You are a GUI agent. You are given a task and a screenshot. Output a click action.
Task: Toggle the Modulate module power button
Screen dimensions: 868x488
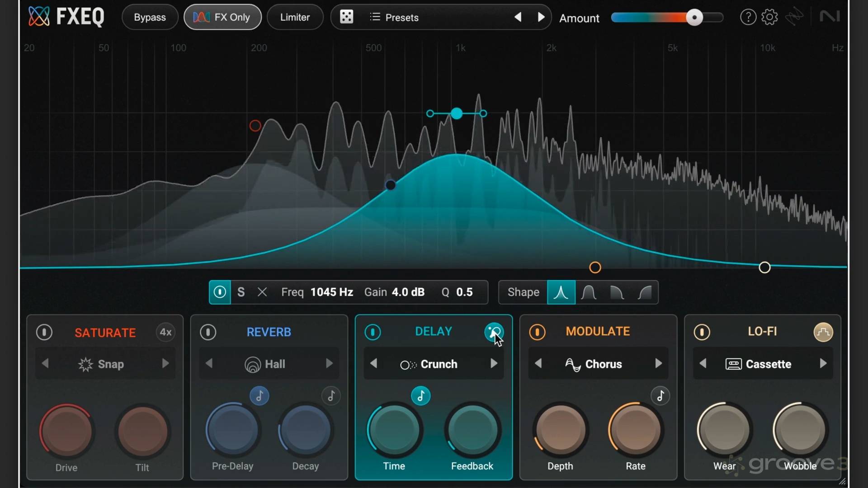click(537, 332)
